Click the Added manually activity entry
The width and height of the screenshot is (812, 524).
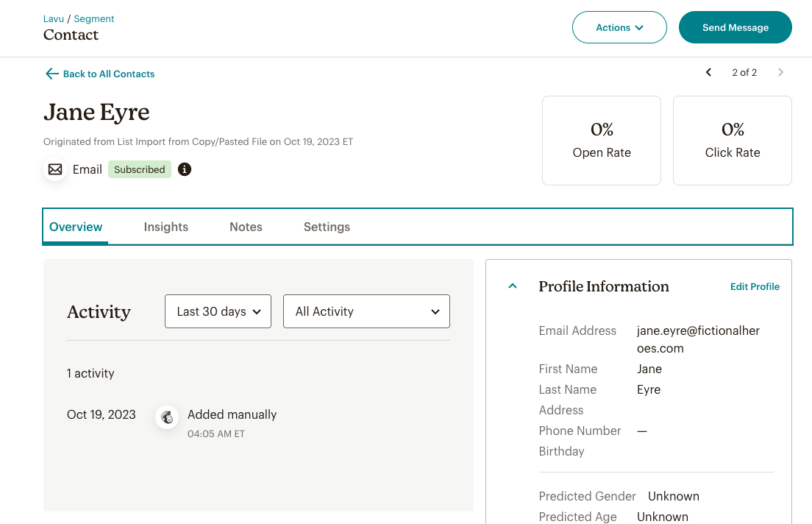coord(232,414)
